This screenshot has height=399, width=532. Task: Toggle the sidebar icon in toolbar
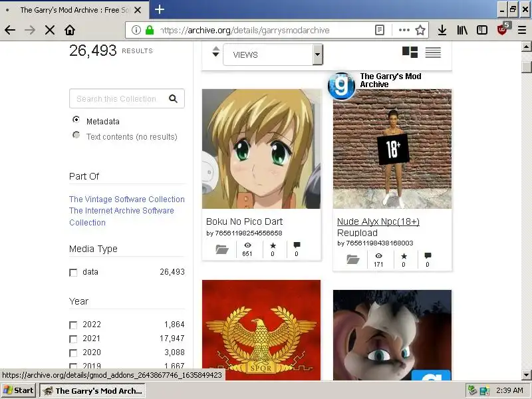tap(481, 30)
